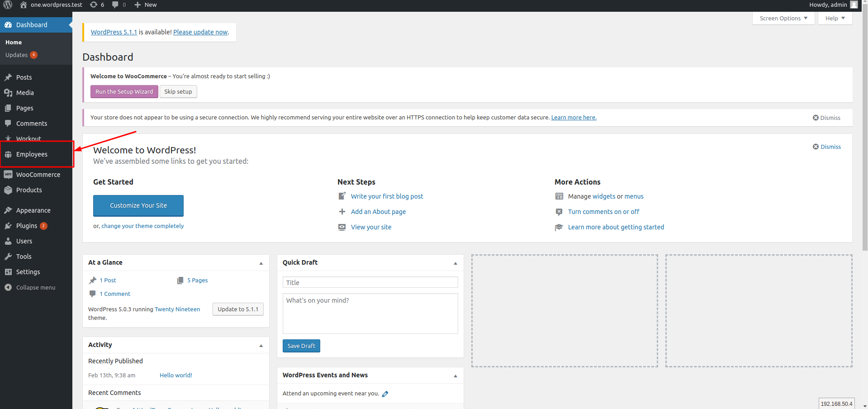868x409 pixels.
Task: Click the admin avatar icon
Action: click(x=854, y=5)
